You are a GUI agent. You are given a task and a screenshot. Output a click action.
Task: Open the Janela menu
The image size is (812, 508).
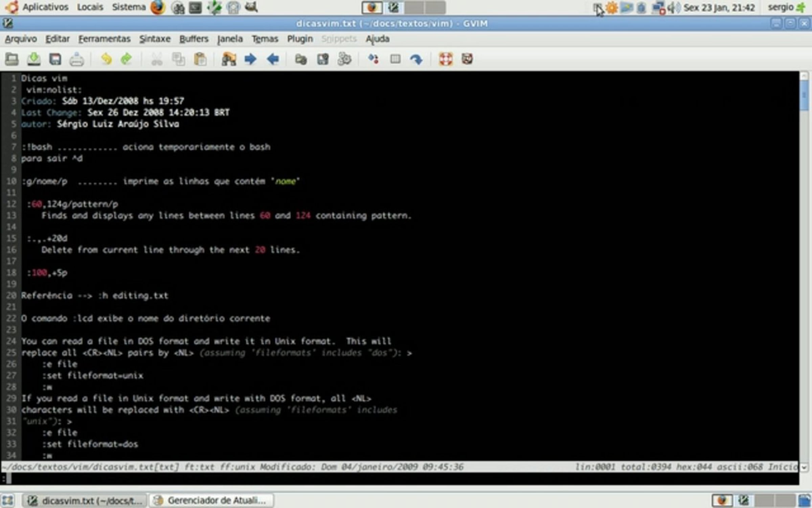230,39
